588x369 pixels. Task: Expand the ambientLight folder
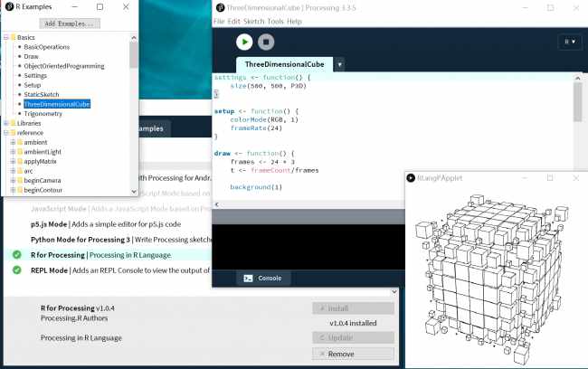(x=14, y=152)
